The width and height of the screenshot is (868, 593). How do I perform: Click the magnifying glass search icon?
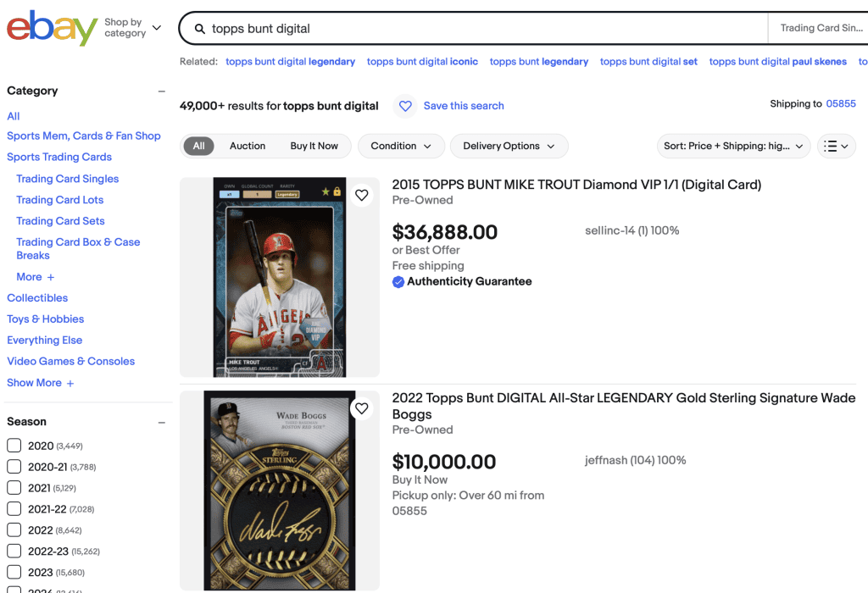tap(198, 27)
